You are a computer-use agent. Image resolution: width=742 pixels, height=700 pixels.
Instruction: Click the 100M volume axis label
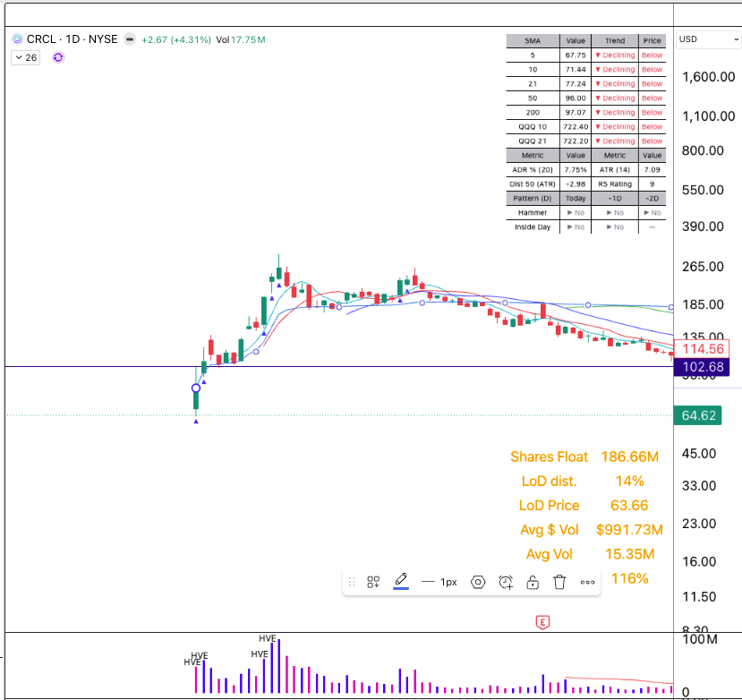pyautogui.click(x=700, y=639)
